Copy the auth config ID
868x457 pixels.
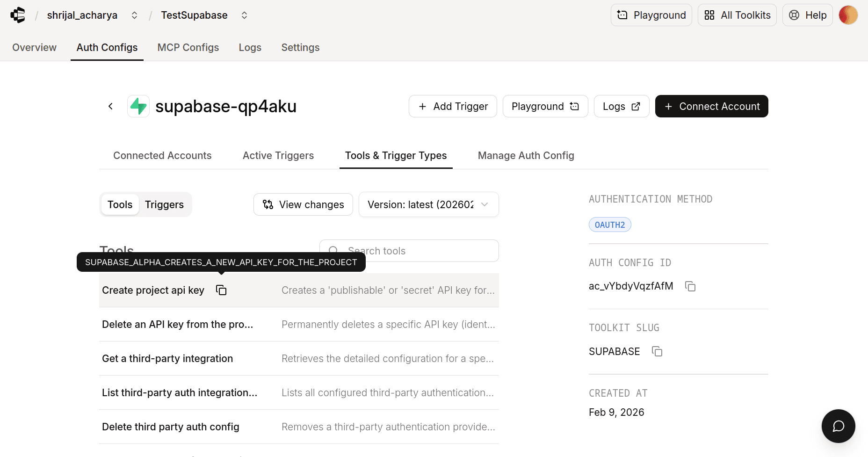690,286
